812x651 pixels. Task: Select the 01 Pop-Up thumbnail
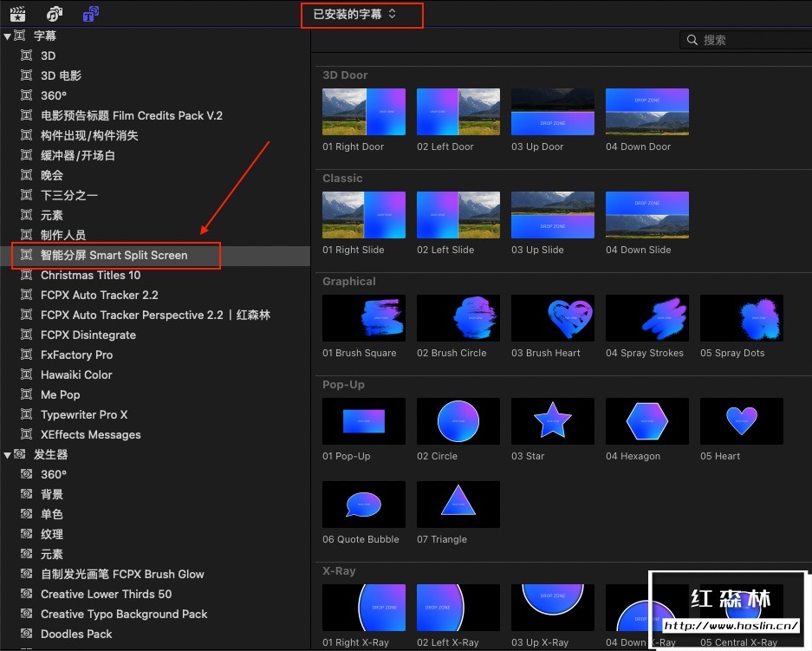coord(364,421)
